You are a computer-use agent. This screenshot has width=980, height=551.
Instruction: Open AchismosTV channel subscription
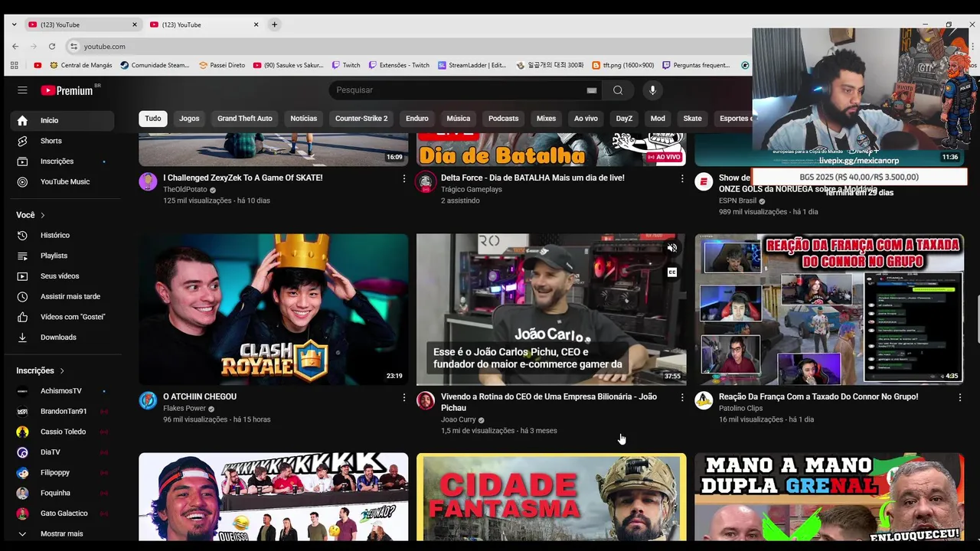62,391
